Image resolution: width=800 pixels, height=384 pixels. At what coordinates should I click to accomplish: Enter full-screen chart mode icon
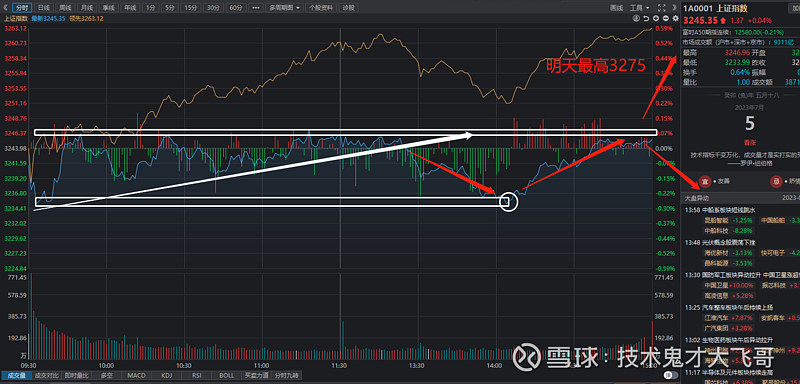coord(662,8)
